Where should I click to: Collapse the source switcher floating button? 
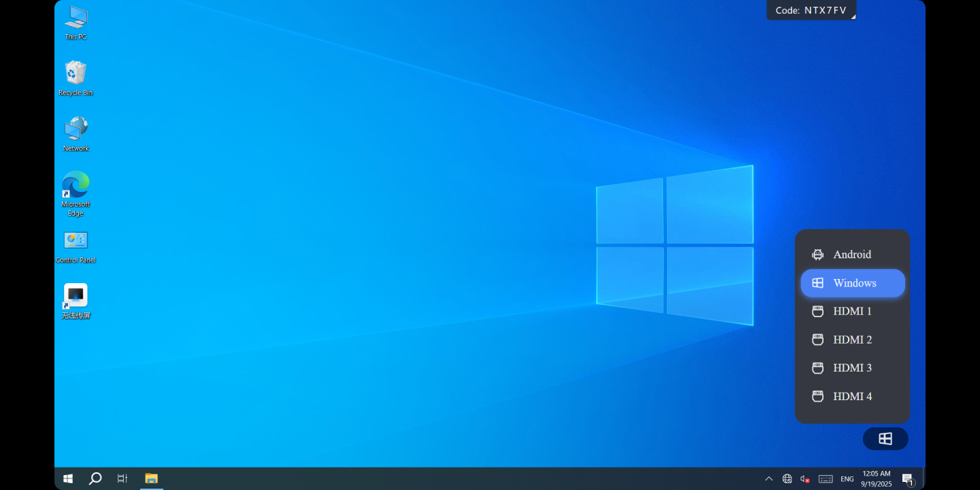coord(885,439)
